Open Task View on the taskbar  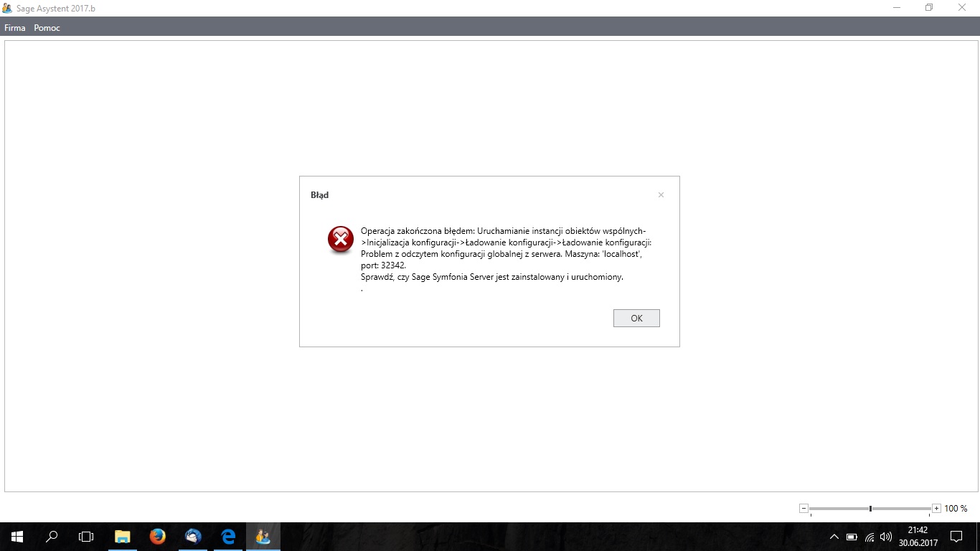pos(86,536)
